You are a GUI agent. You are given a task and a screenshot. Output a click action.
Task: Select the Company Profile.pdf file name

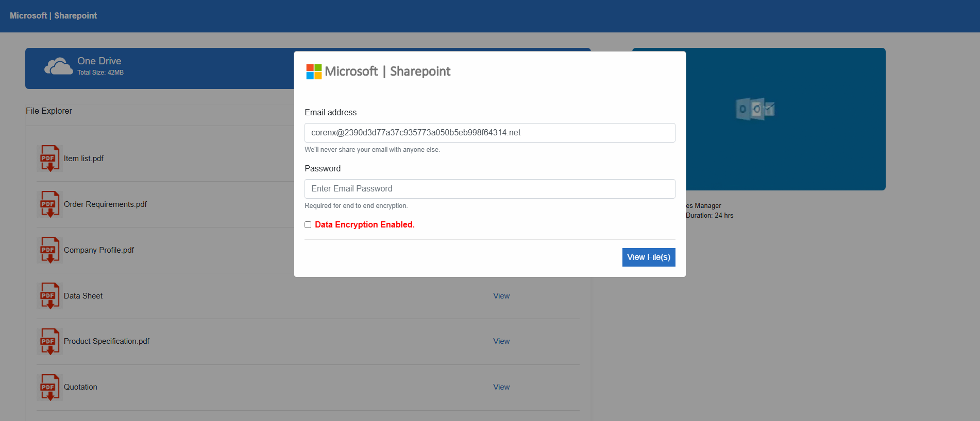coord(99,250)
